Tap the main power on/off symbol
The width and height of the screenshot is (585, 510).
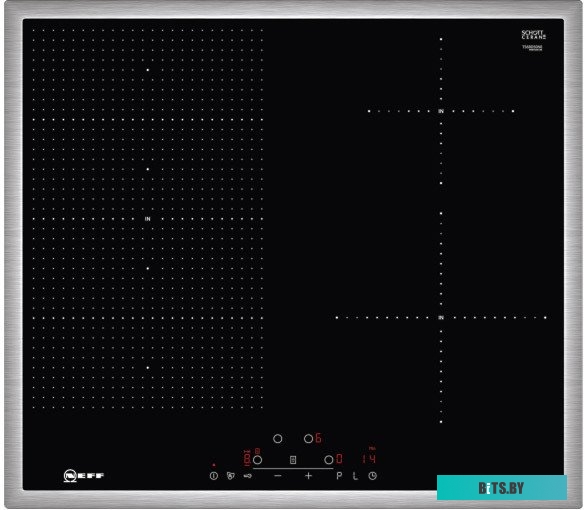(x=214, y=476)
